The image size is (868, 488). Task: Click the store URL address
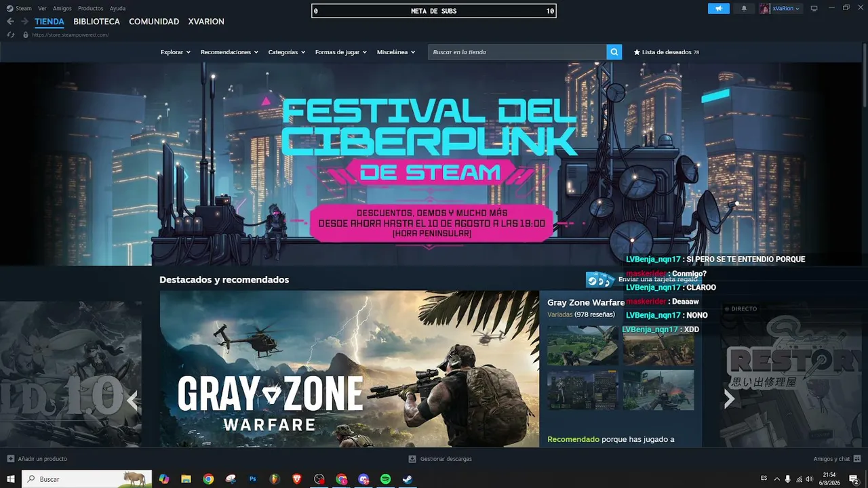tap(70, 35)
